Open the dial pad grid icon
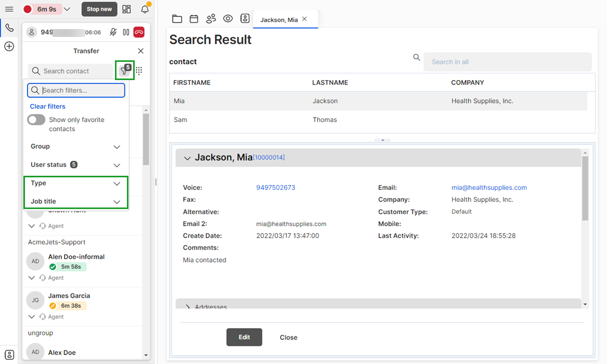Viewport: 607px width, 364px height. pos(139,71)
